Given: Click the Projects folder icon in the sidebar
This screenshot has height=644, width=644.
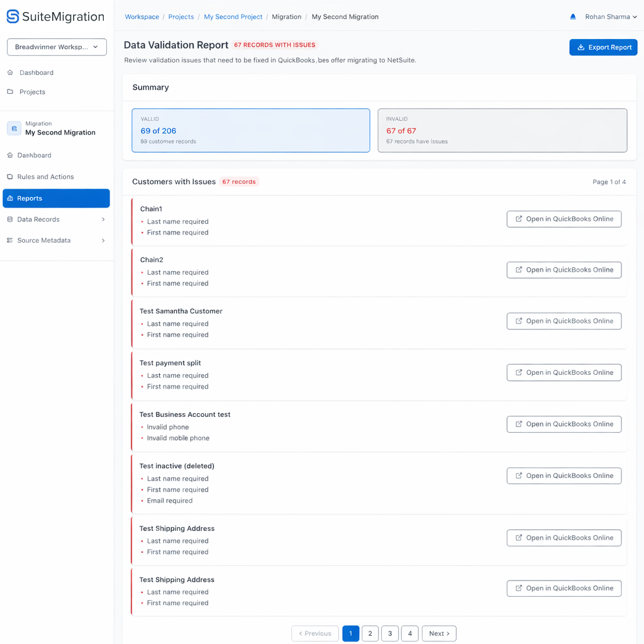Looking at the screenshot, I should 10,92.
